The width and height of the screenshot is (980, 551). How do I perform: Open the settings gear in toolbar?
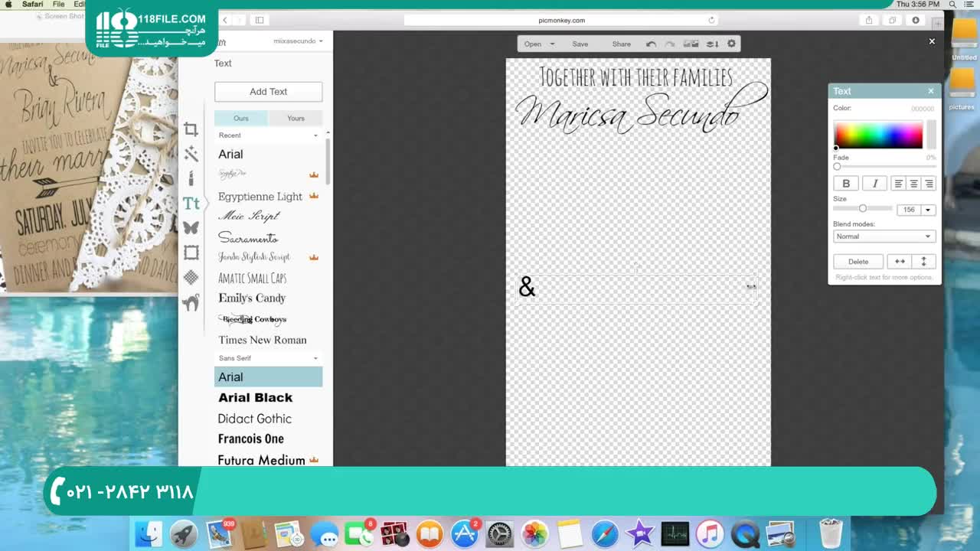pyautogui.click(x=731, y=44)
